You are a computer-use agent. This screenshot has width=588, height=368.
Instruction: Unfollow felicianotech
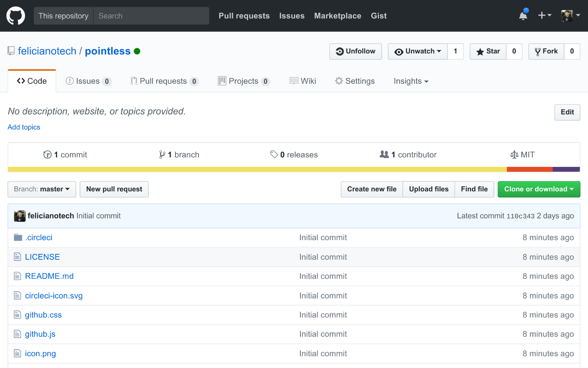[x=356, y=52]
